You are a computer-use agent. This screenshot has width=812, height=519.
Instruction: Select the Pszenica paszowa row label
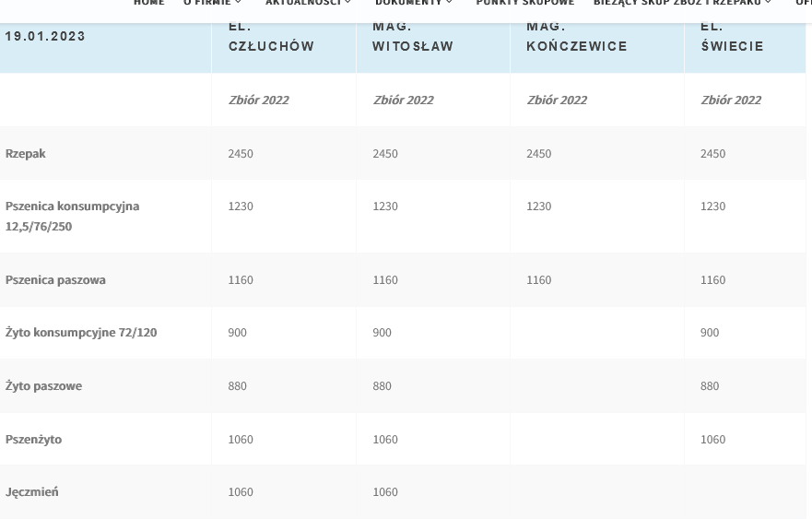coord(55,280)
